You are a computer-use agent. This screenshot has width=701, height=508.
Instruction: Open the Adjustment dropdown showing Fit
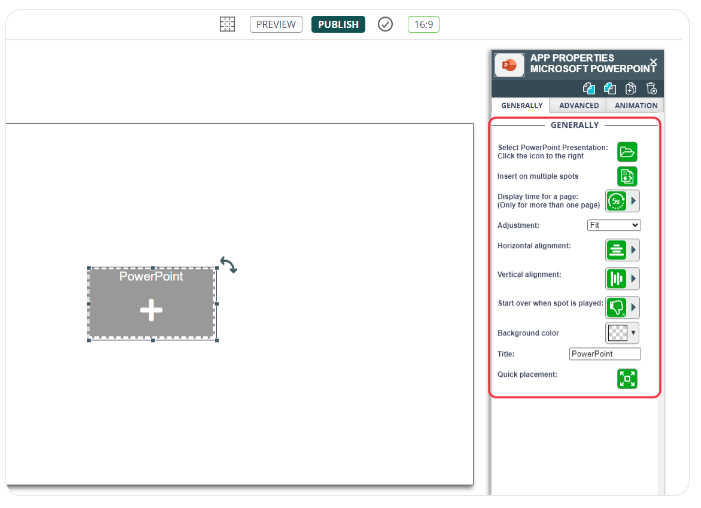(613, 225)
